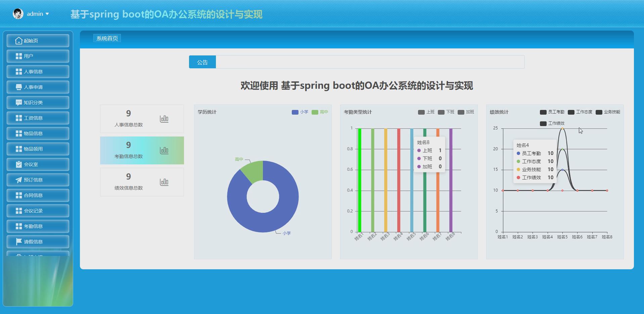
Task: Click the grid icon beside 物品领用
Action: 19,149
